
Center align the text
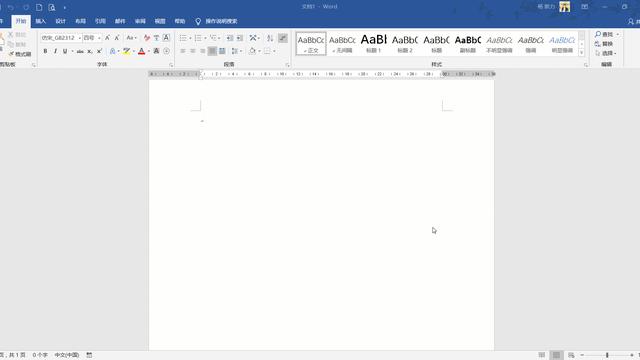click(x=193, y=51)
